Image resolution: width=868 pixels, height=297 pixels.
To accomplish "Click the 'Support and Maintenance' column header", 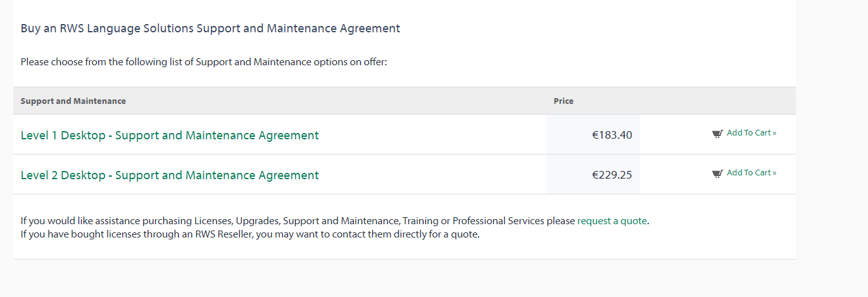I will (x=73, y=101).
